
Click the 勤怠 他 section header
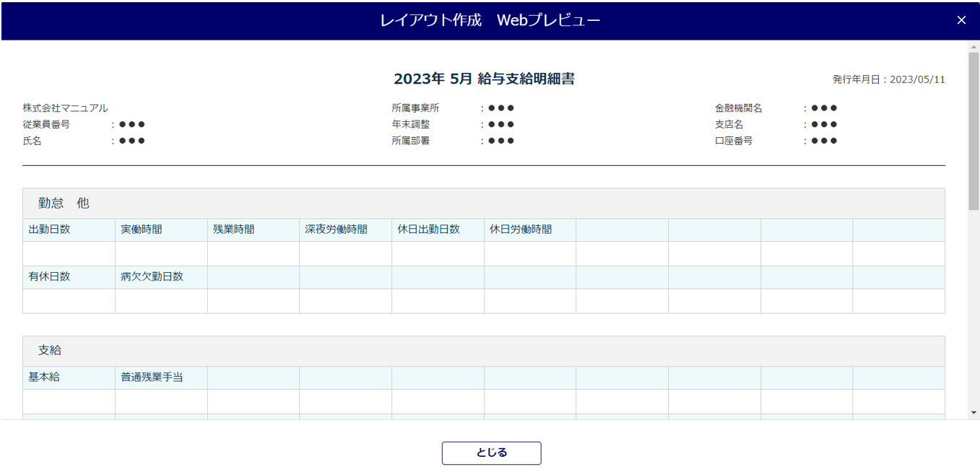point(484,204)
